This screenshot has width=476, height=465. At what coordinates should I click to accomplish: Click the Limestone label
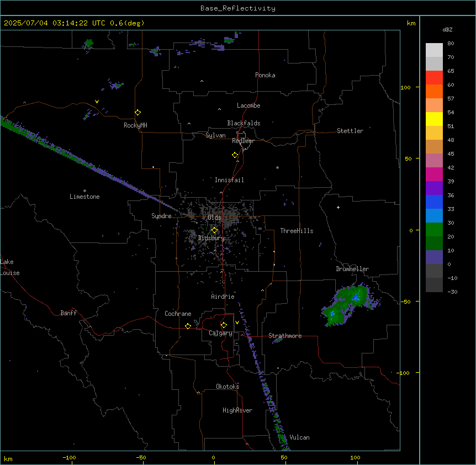84,197
